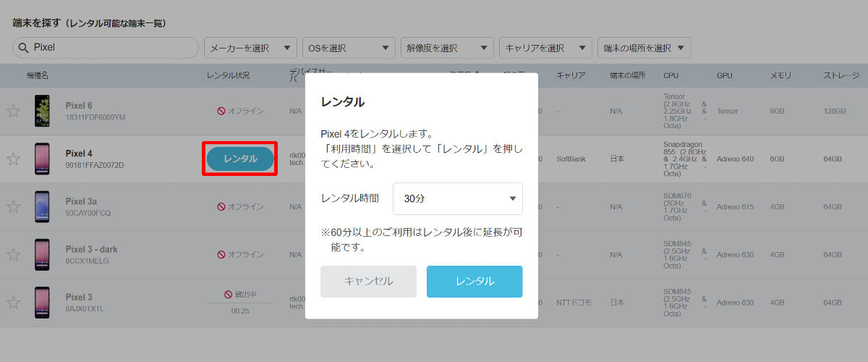The width and height of the screenshot is (868, 362).
Task: Select the Pixel 6 device name
Action: coord(79,106)
